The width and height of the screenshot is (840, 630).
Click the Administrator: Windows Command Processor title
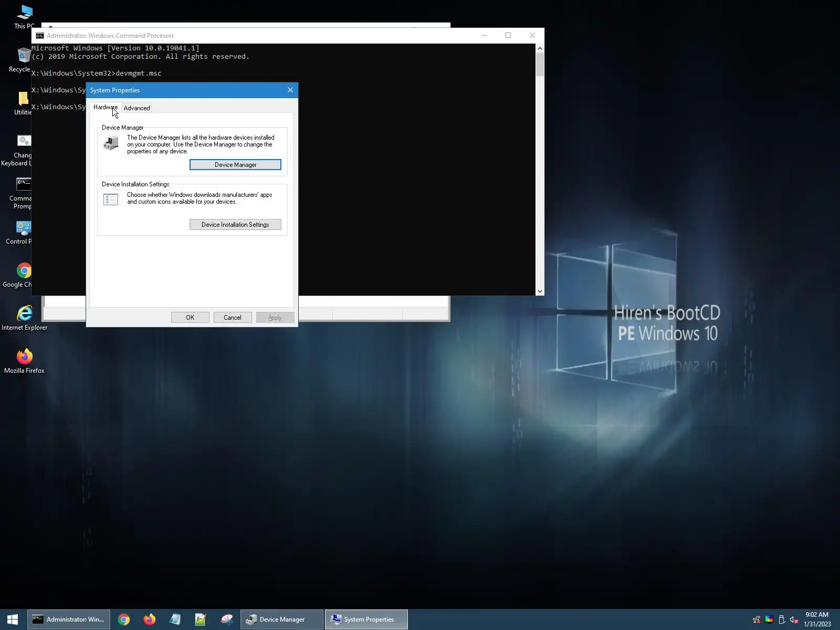pyautogui.click(x=110, y=36)
